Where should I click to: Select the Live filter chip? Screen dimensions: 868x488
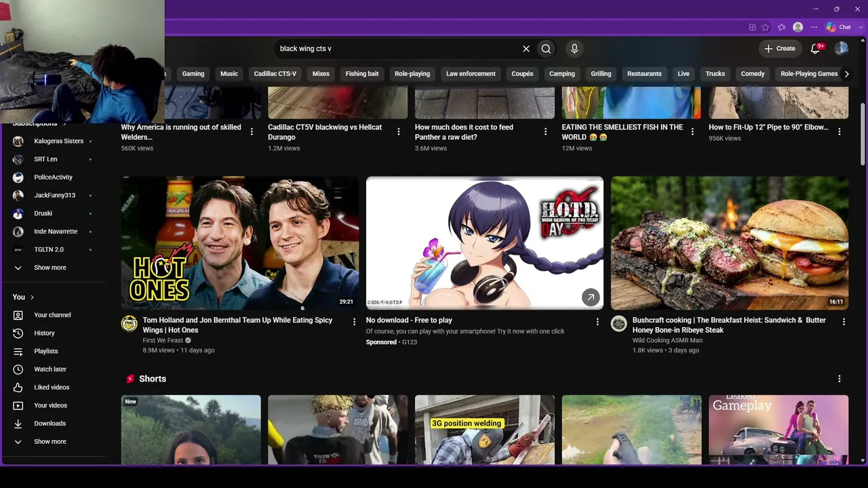(684, 74)
